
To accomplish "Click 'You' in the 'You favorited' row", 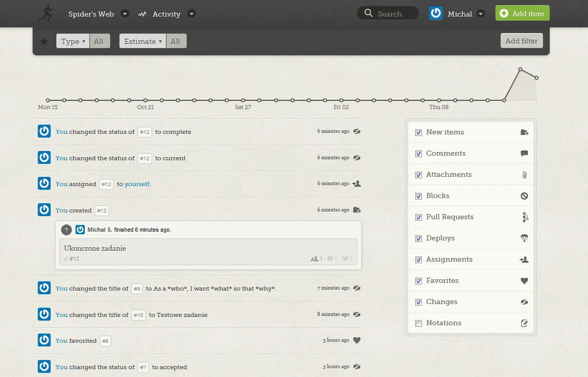I will coord(62,341).
